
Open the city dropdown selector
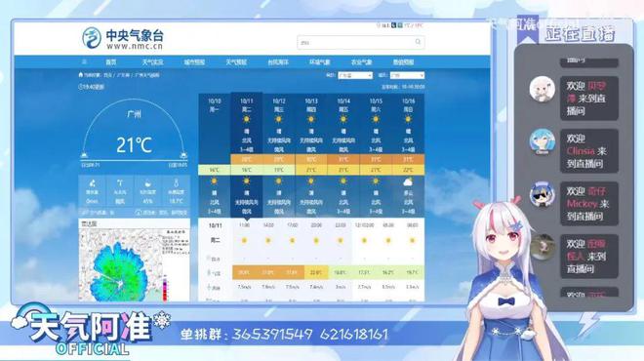click(x=407, y=75)
